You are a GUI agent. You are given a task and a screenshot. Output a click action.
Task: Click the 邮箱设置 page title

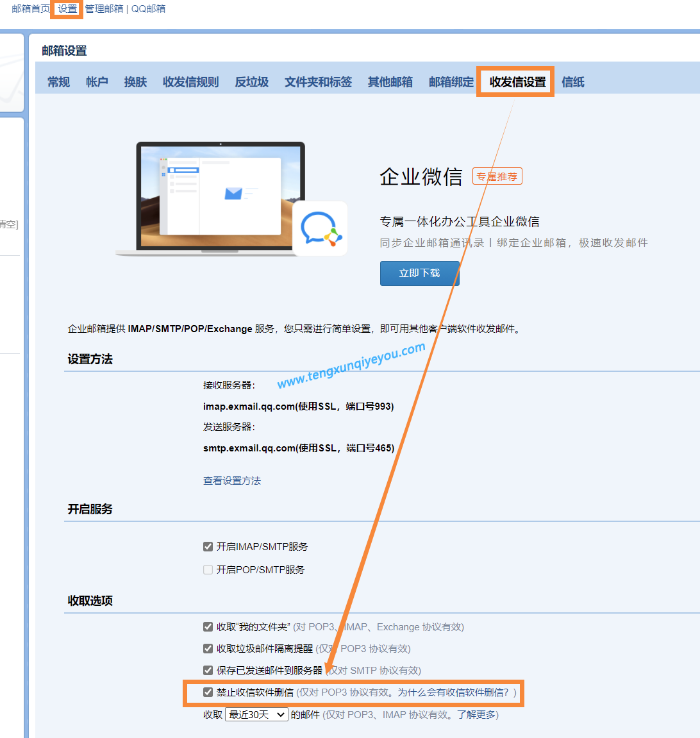pos(65,51)
